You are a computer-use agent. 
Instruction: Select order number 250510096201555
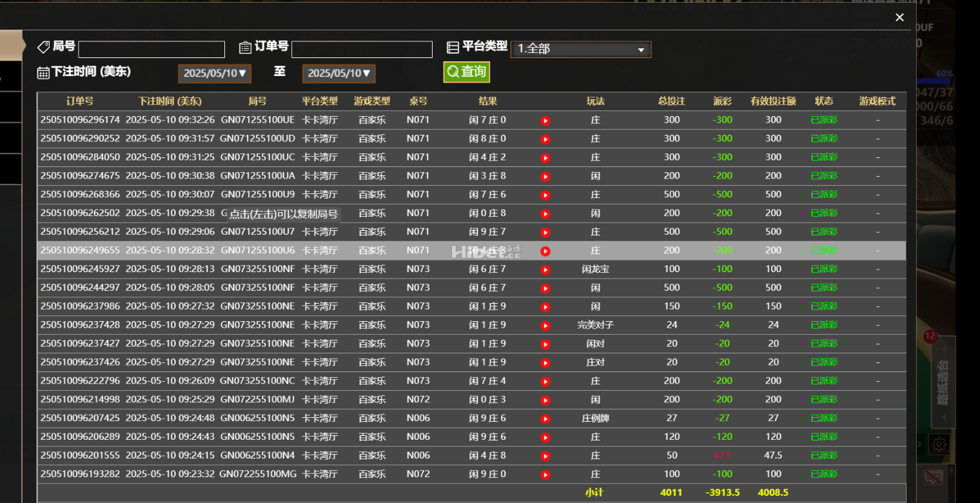(x=80, y=455)
